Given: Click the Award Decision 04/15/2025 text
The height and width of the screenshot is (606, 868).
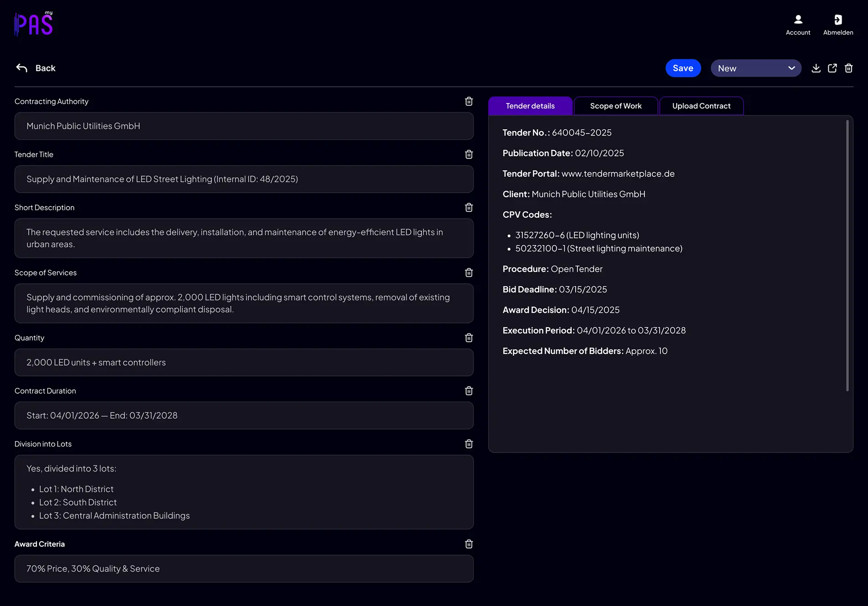Looking at the screenshot, I should click(561, 310).
